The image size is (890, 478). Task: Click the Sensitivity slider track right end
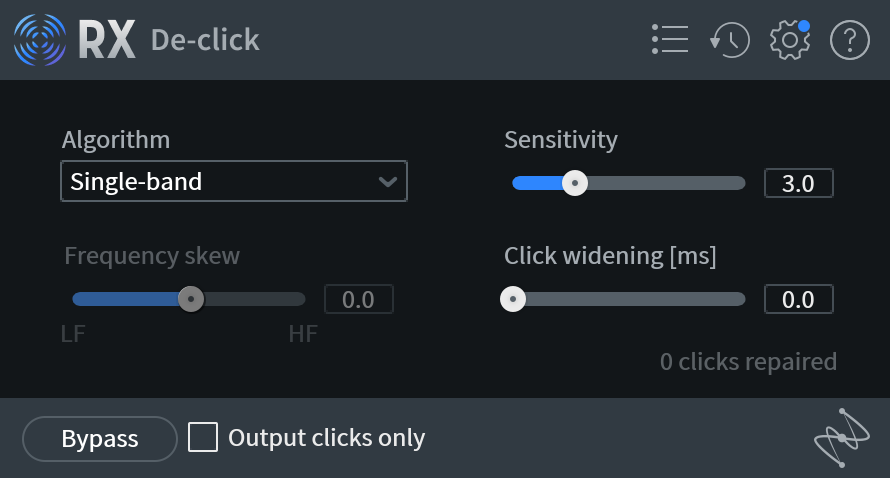(738, 183)
